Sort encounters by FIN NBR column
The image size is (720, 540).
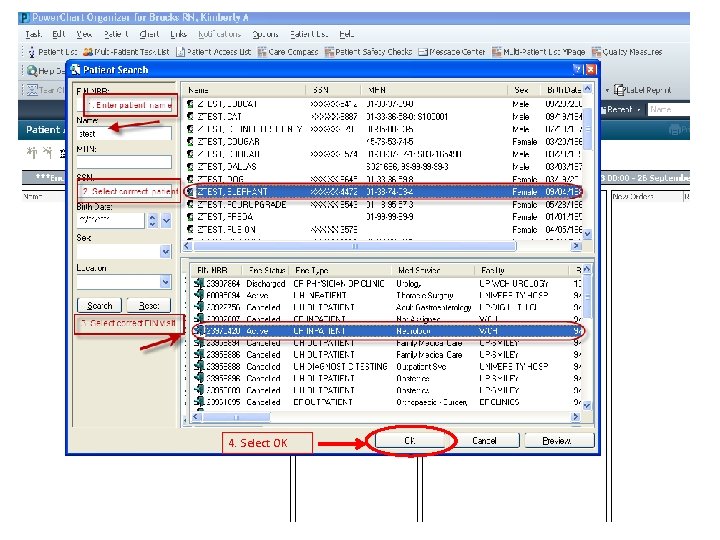(x=217, y=270)
